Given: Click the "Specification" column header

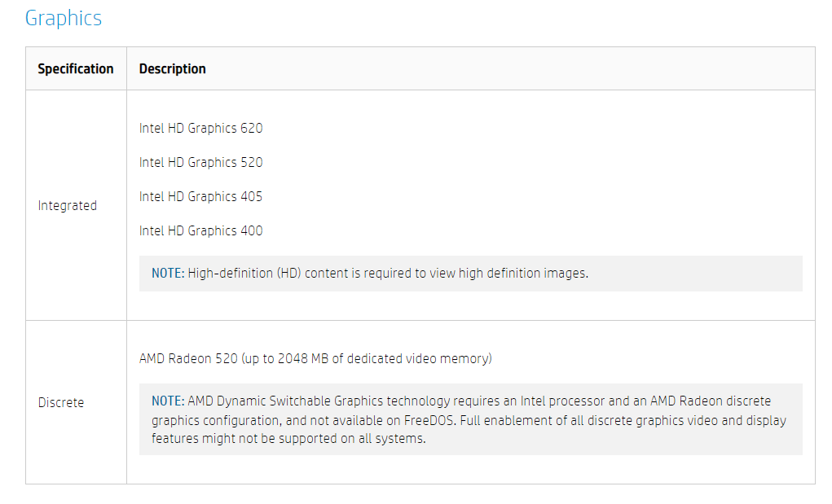Looking at the screenshot, I should 76,69.
